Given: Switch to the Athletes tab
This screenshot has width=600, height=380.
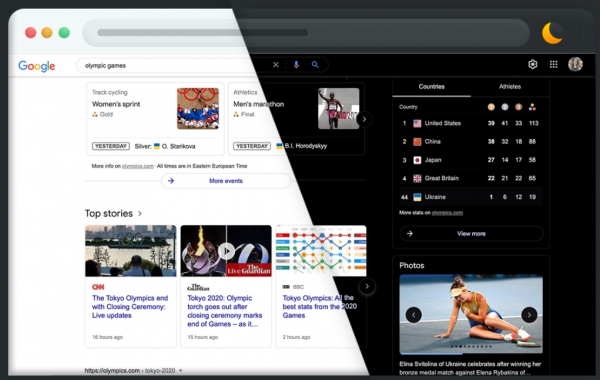Looking at the screenshot, I should coord(510,87).
